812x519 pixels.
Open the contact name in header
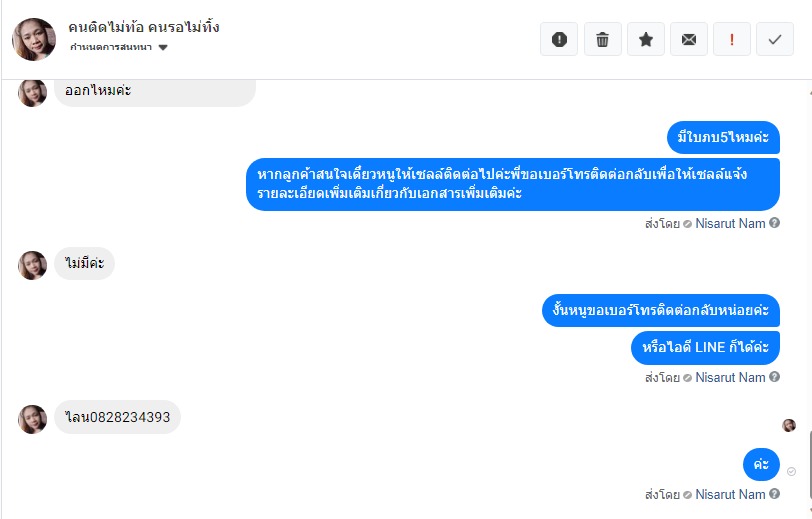point(144,27)
